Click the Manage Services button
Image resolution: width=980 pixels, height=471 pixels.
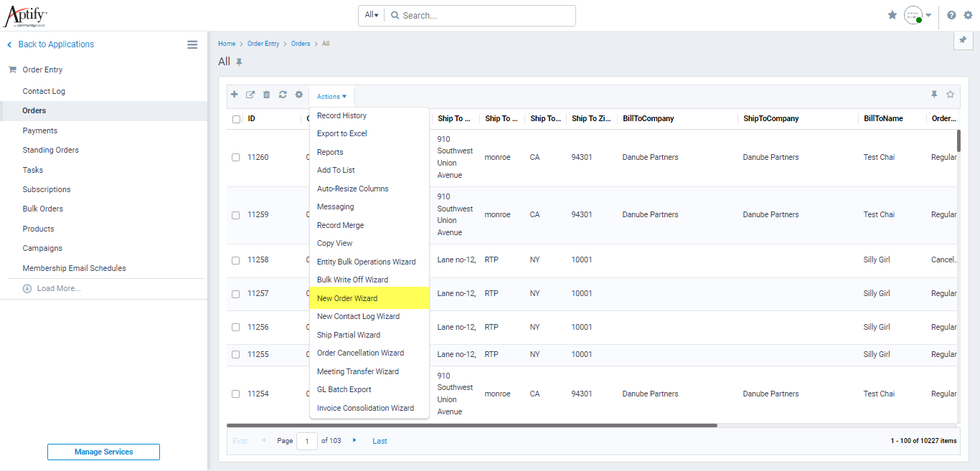(103, 452)
